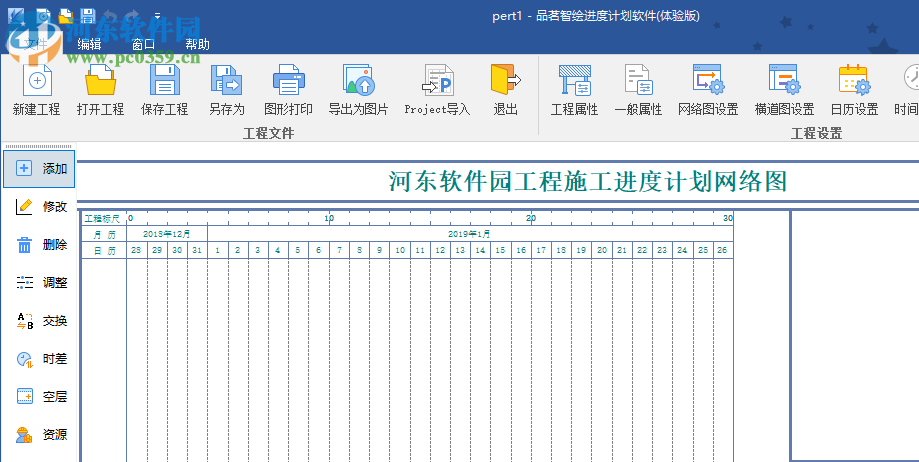Click the partially visible 时间 clock icon
The image size is (919, 462).
tap(911, 77)
